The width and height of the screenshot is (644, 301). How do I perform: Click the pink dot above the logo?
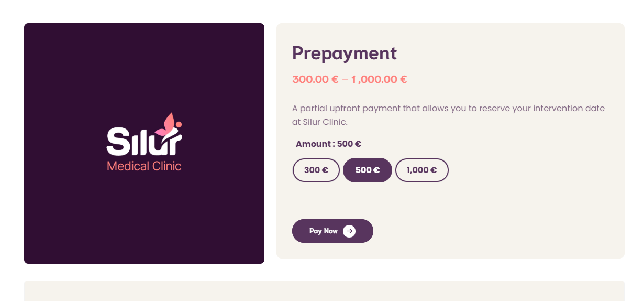(179, 124)
